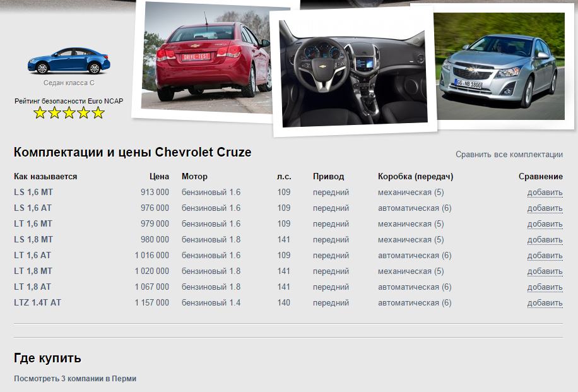Viewport: 578px width, 392px height.
Task: Add LT 1,6 MT to comparison
Action: pyautogui.click(x=545, y=224)
